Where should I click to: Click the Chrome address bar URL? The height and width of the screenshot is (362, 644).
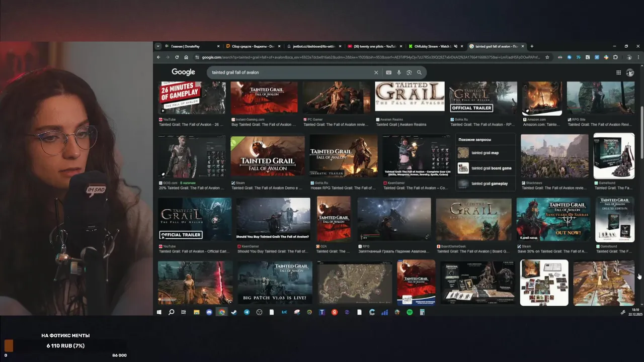[x=371, y=57]
